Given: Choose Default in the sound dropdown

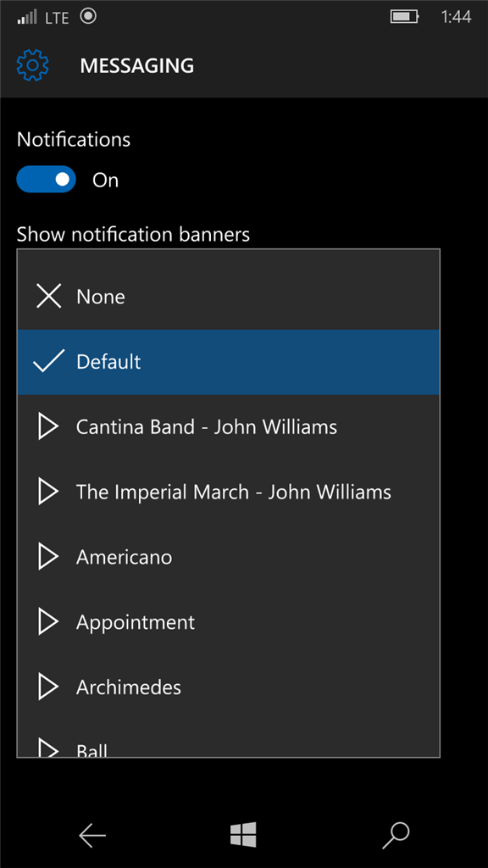Looking at the screenshot, I should click(x=229, y=362).
